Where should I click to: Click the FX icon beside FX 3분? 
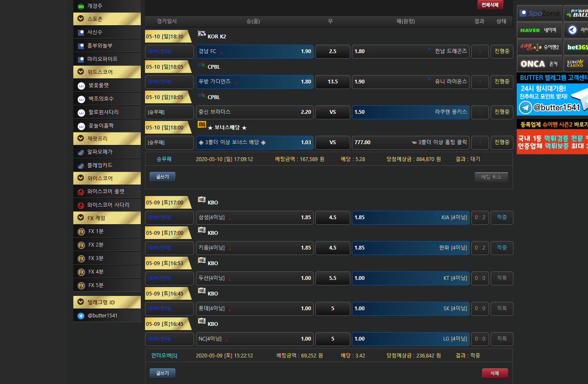[81, 258]
